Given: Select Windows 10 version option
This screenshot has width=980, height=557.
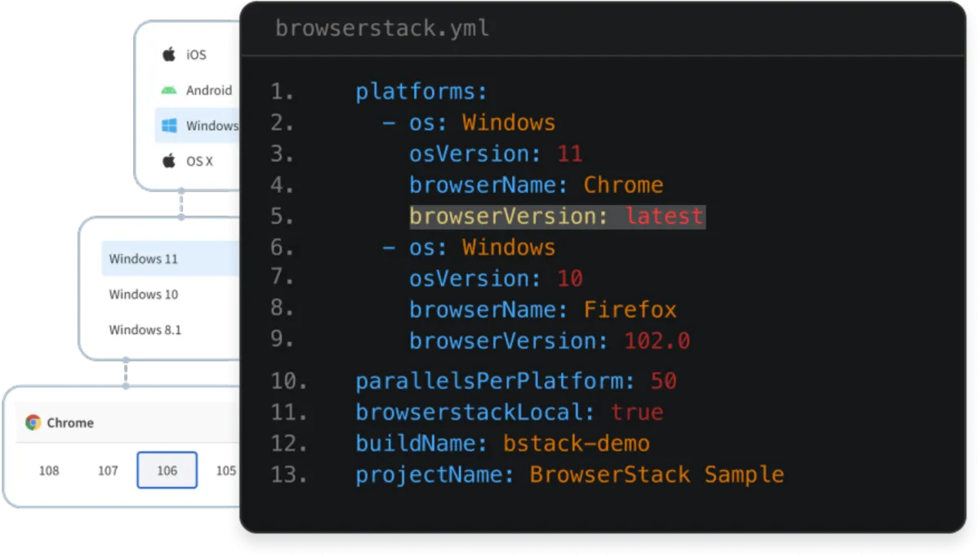Looking at the screenshot, I should [x=144, y=294].
